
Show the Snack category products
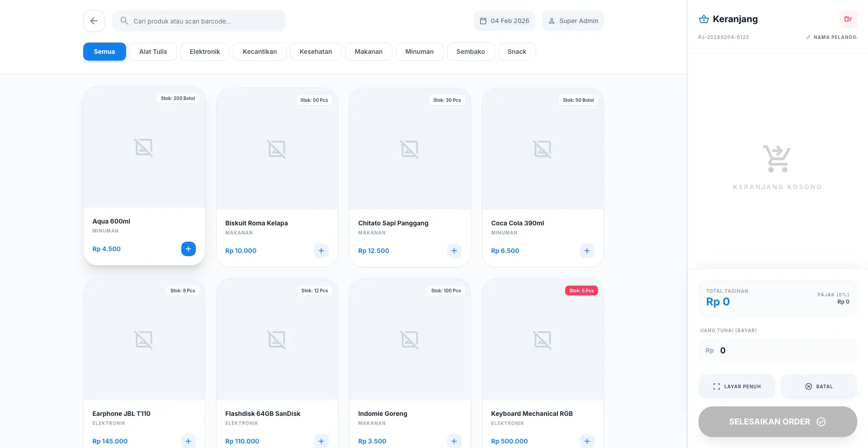[x=517, y=52]
